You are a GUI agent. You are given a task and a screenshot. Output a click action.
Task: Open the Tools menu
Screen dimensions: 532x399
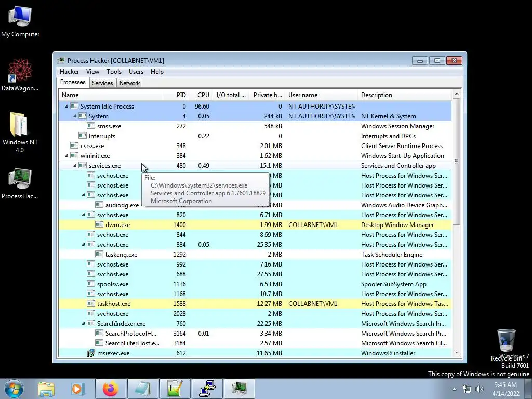(x=114, y=72)
